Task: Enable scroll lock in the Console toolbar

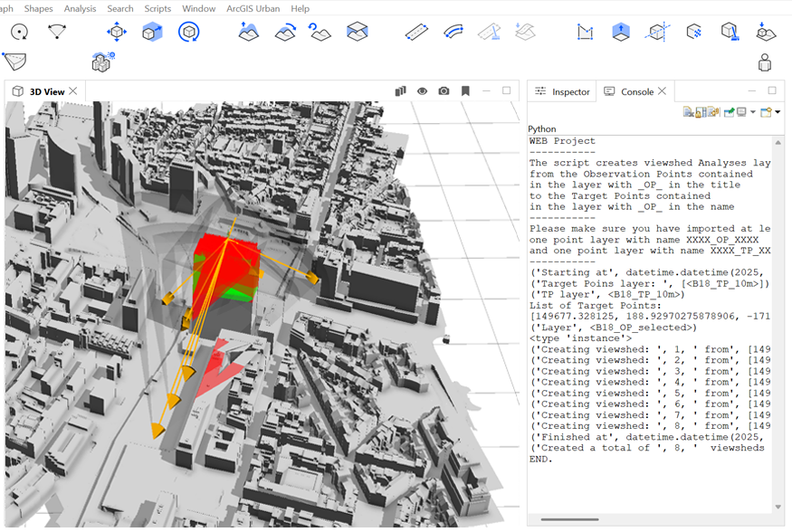Action: tap(700, 112)
